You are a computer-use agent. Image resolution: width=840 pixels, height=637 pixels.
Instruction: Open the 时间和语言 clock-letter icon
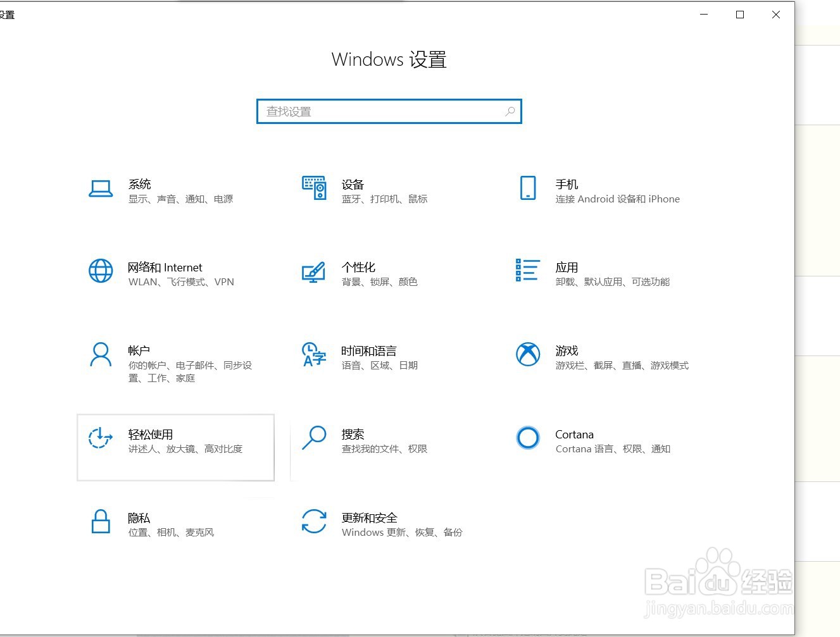point(314,354)
